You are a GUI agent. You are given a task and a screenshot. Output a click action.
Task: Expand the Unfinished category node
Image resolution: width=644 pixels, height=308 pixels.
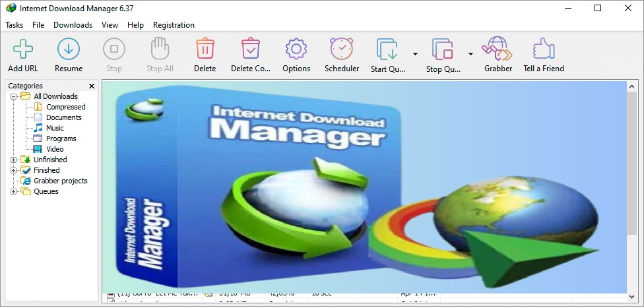pos(14,160)
